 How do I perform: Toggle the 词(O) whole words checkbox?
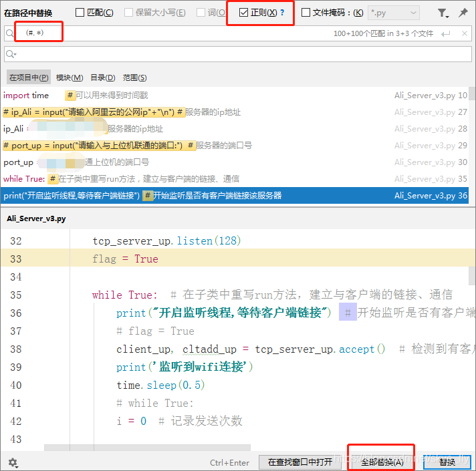[x=201, y=13]
